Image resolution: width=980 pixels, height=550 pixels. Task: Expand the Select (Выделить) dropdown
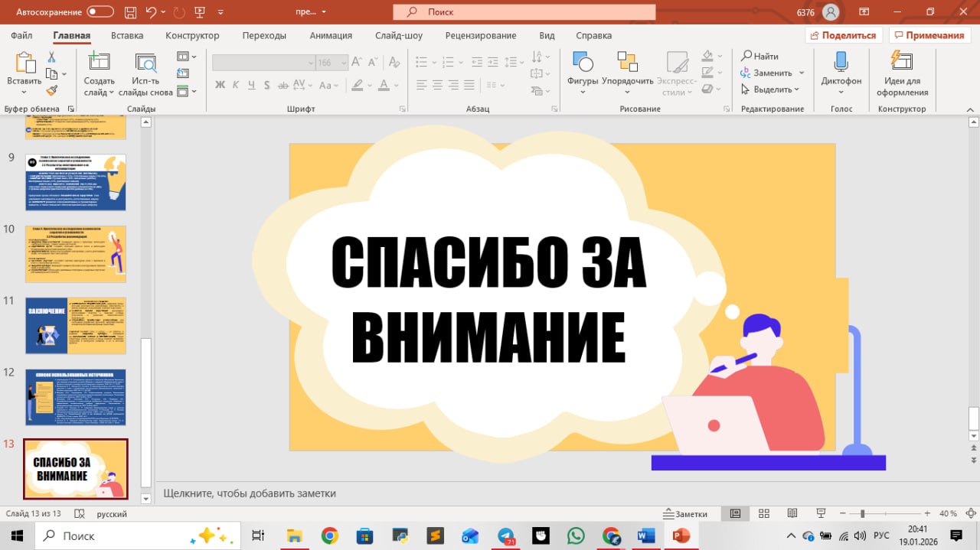pyautogui.click(x=797, y=89)
